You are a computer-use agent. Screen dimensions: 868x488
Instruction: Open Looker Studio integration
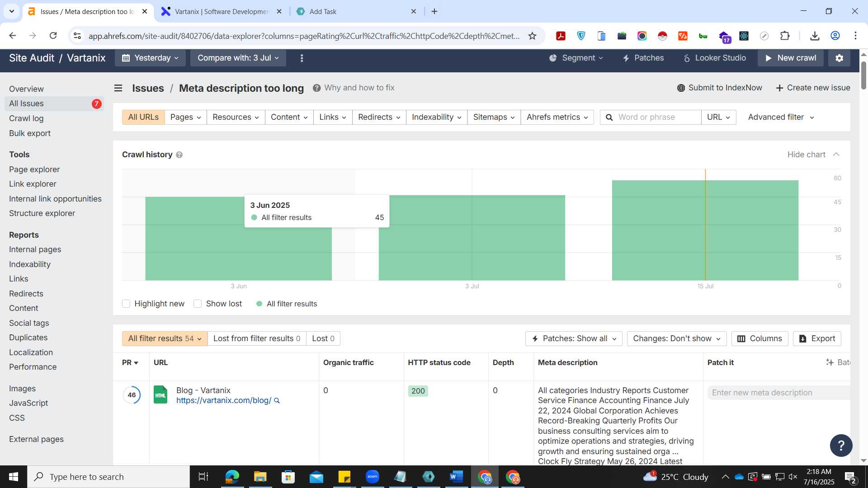click(714, 58)
